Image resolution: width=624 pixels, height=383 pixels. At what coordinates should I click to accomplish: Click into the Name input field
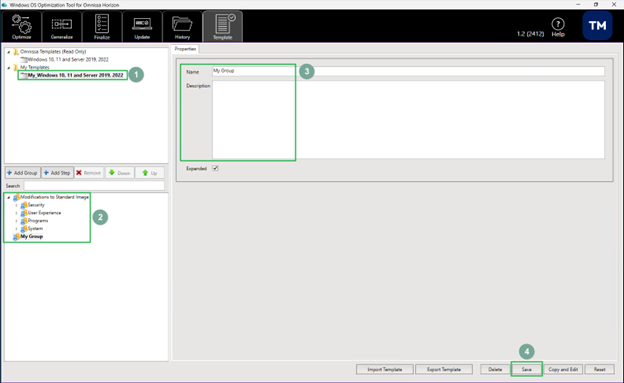pos(408,71)
